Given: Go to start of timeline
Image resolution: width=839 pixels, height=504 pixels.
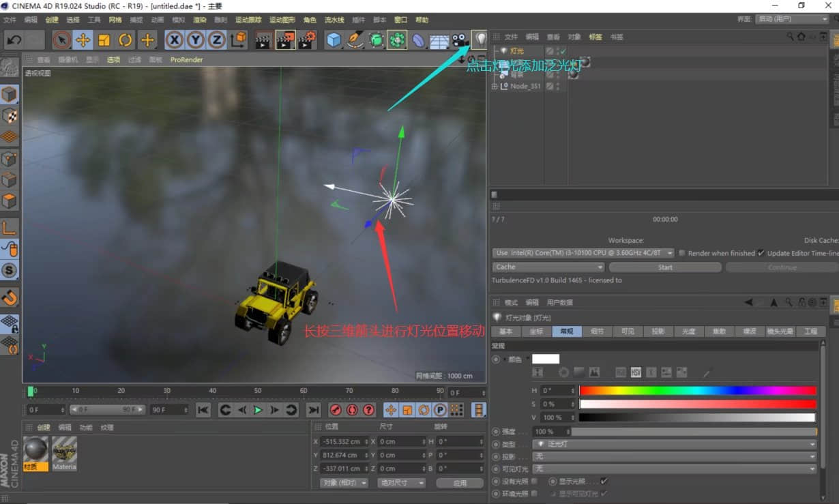Looking at the screenshot, I should 203,410.
